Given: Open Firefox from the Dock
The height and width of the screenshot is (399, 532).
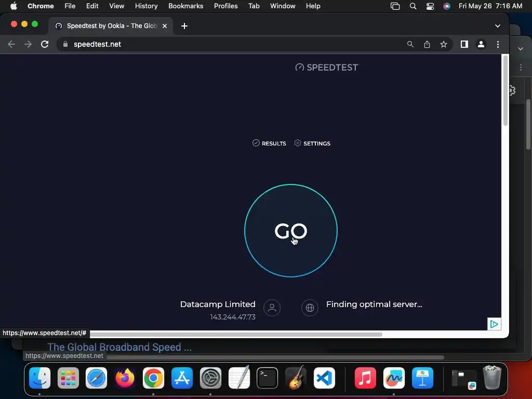Looking at the screenshot, I should coord(125,378).
